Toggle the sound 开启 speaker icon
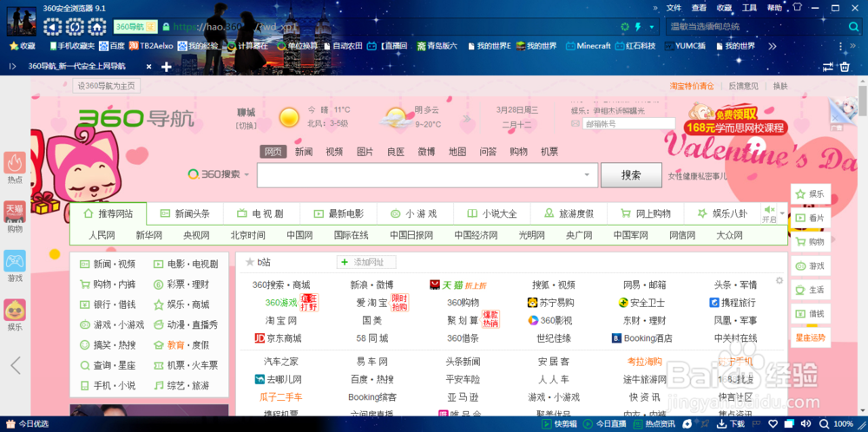868x432 pixels. pos(769,213)
